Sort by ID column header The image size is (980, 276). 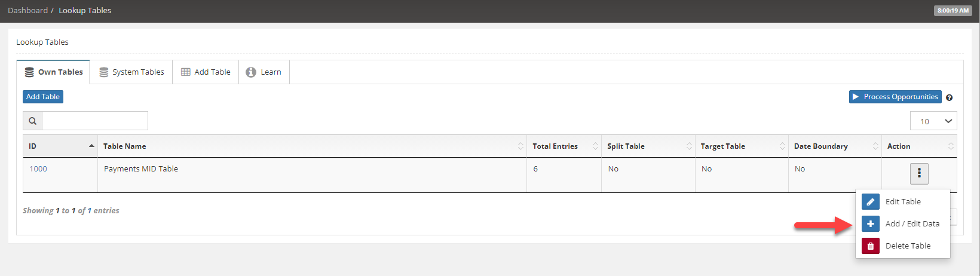click(x=60, y=146)
